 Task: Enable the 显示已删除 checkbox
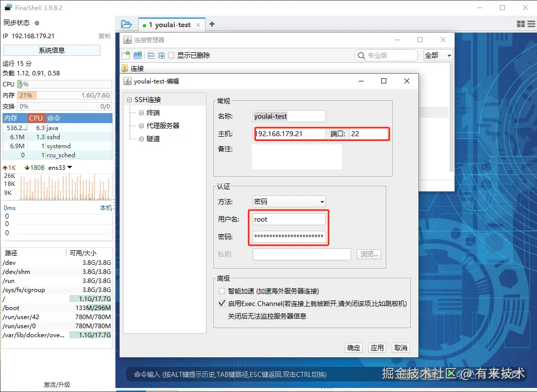click(171, 55)
